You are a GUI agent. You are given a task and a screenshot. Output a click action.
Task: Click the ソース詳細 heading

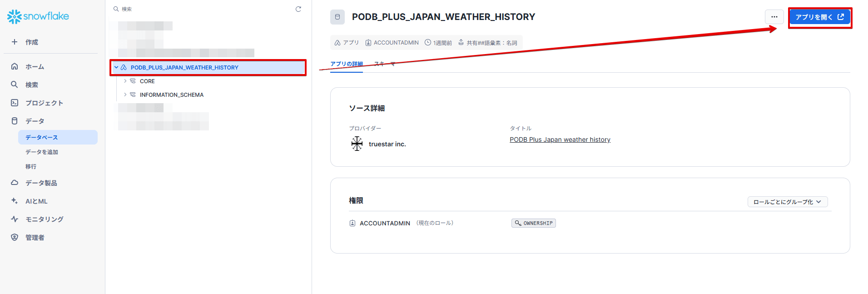tap(367, 108)
